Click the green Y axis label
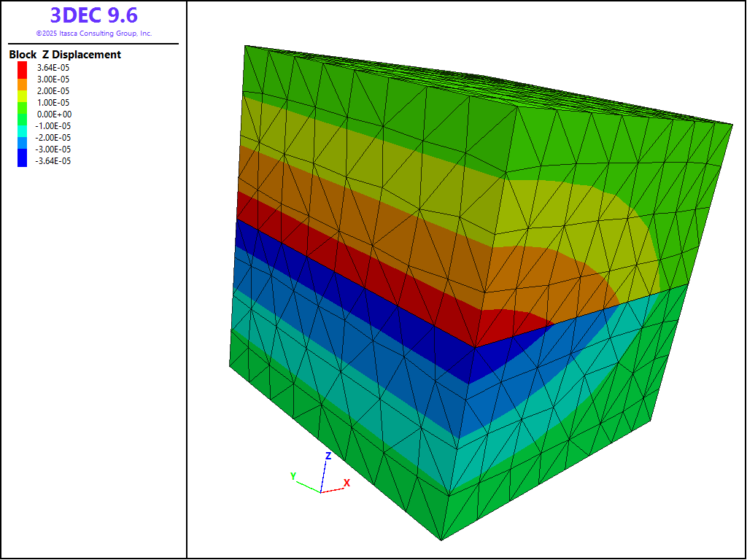This screenshot has width=747, height=560. click(293, 476)
